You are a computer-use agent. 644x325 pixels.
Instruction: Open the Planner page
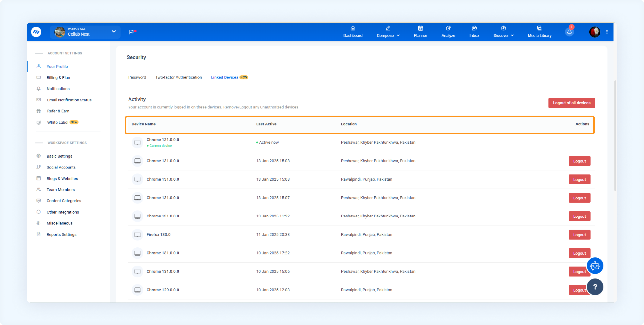point(420,32)
